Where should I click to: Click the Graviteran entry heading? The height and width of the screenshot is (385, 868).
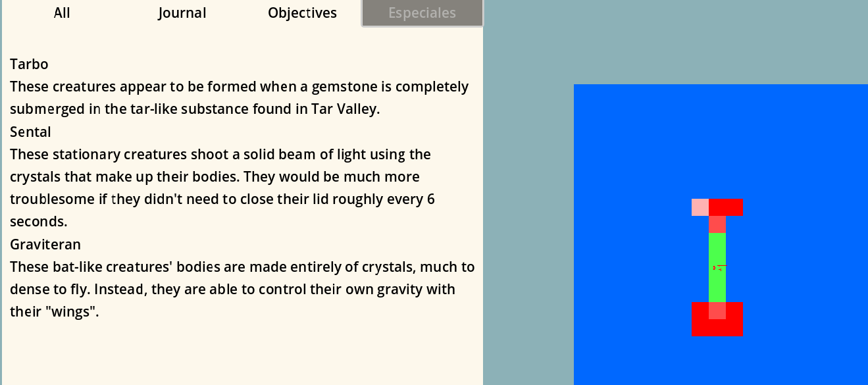click(x=45, y=244)
